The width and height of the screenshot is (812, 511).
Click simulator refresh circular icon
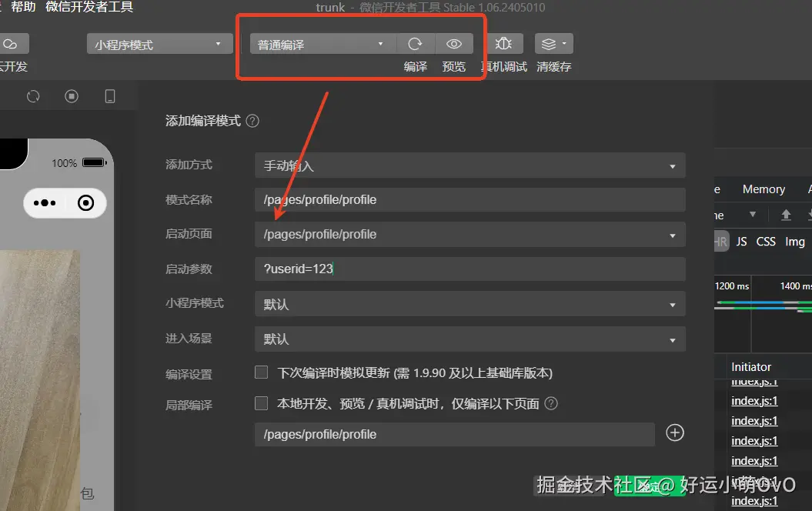pos(33,96)
